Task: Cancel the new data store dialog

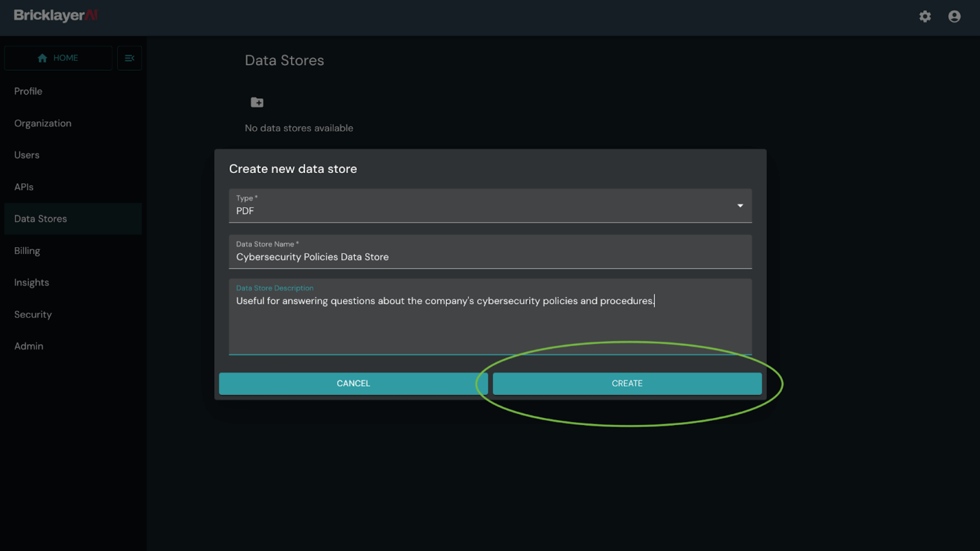Action: pos(353,384)
